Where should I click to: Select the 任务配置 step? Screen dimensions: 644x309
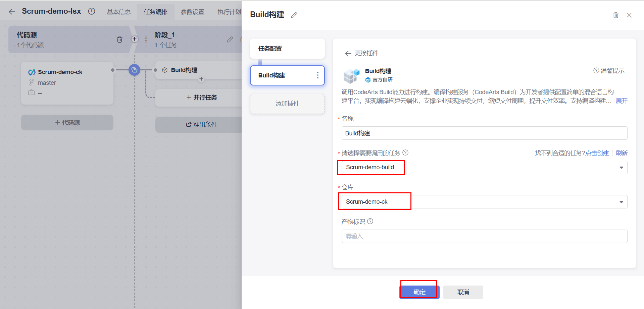287,49
